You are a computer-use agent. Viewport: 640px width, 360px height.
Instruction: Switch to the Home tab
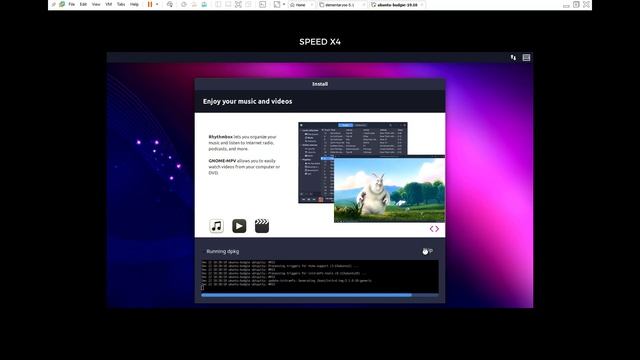[301, 5]
